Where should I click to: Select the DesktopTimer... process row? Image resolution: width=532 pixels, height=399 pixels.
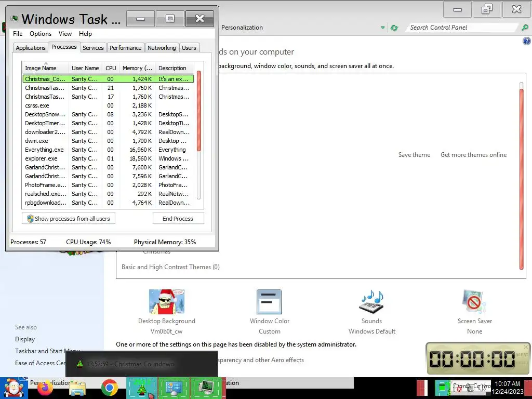(108, 123)
